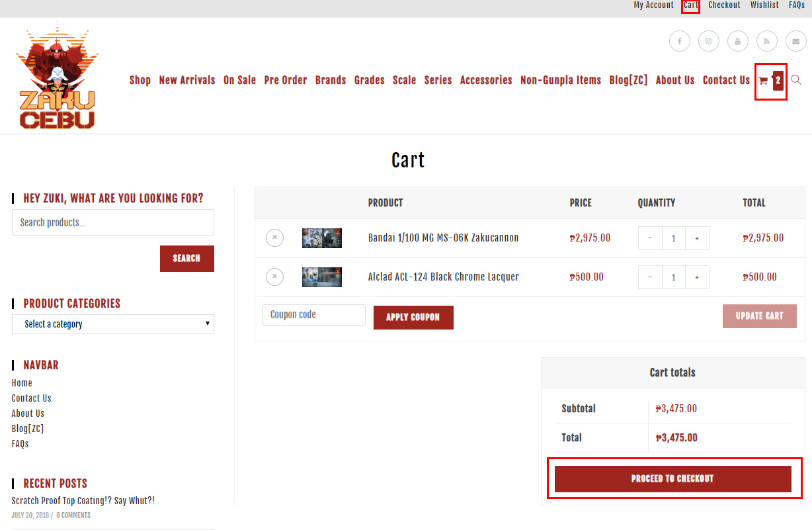Click the Apply Coupon button
The width and height of the screenshot is (812, 530).
coord(413,318)
